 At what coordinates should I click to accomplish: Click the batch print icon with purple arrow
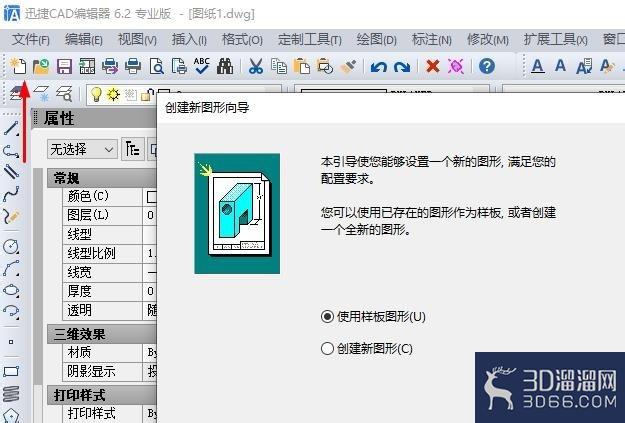[110, 66]
